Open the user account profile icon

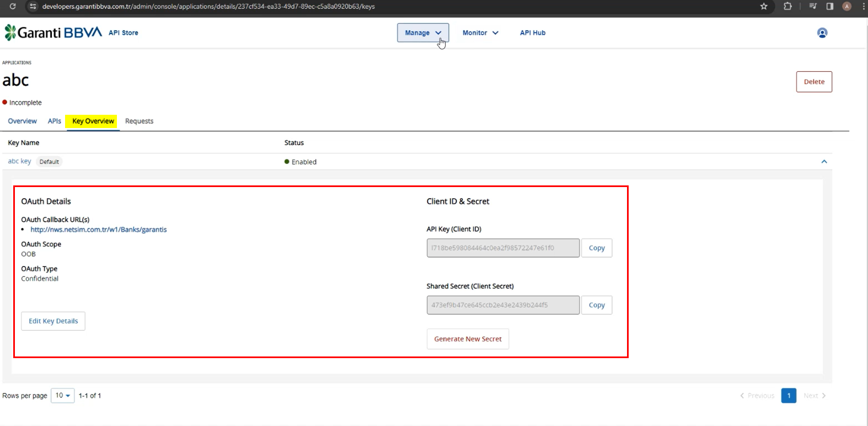coord(822,33)
